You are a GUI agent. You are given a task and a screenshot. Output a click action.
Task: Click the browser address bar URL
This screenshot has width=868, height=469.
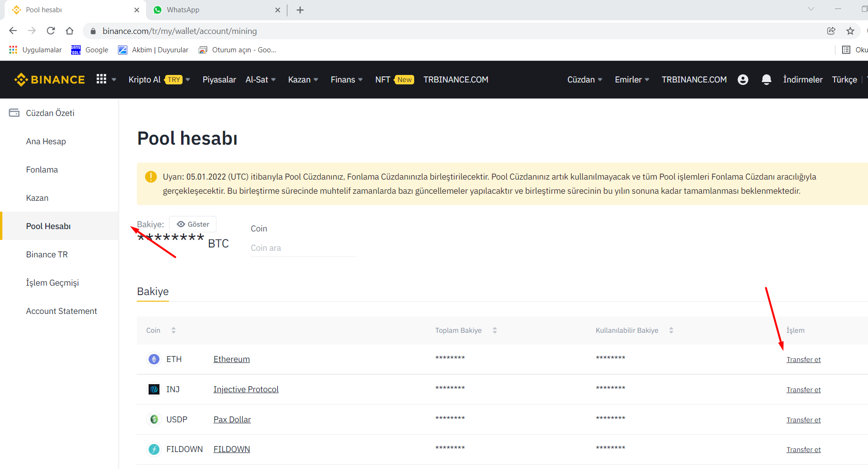click(x=180, y=31)
